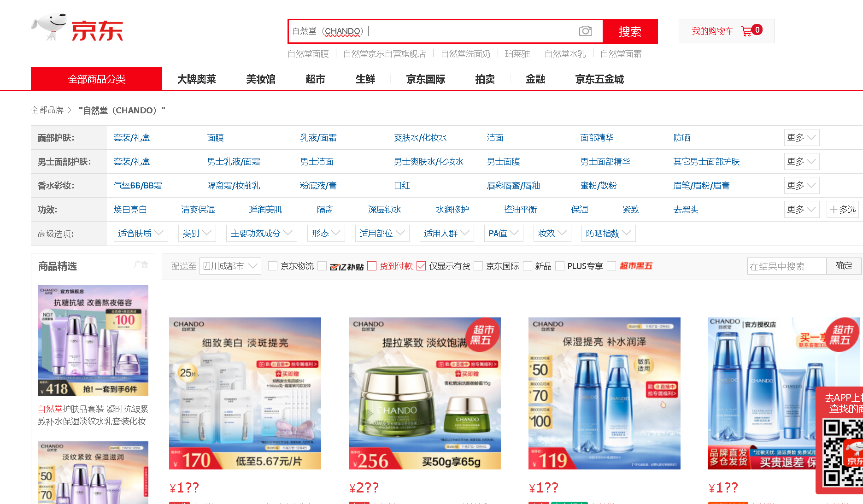Click suggested search 珀莱雅

coord(517,54)
